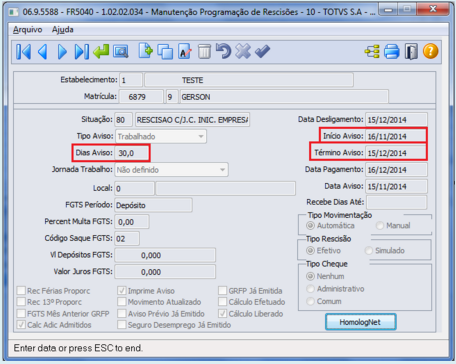456x364 pixels.
Task: Click the Matrícula field showing 6879
Action: point(141,97)
